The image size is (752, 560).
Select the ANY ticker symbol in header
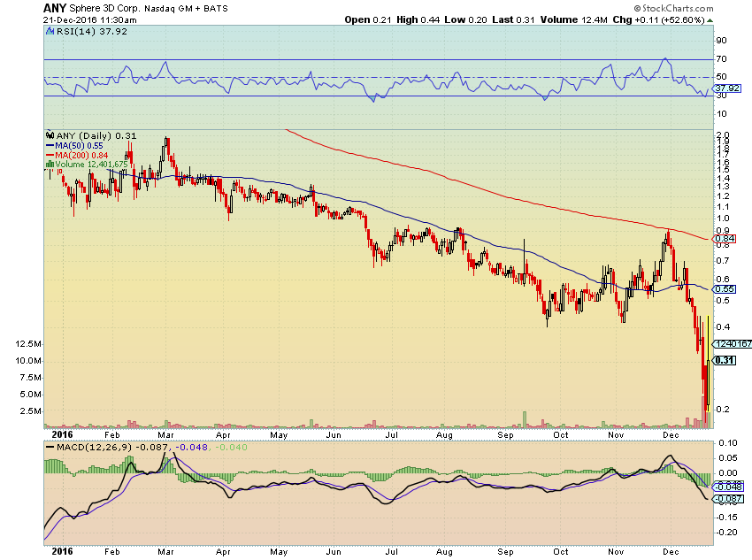coord(55,8)
